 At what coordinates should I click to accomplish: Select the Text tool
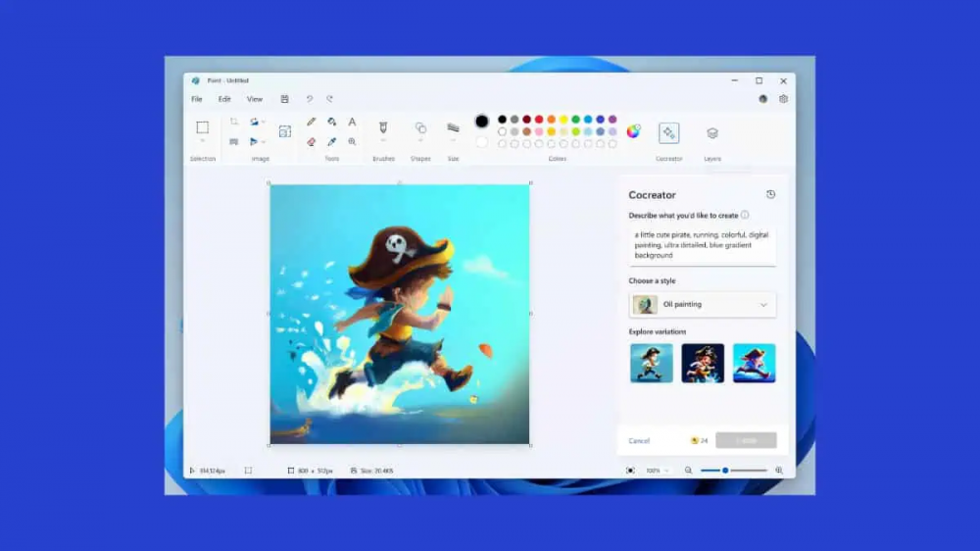[x=352, y=122]
